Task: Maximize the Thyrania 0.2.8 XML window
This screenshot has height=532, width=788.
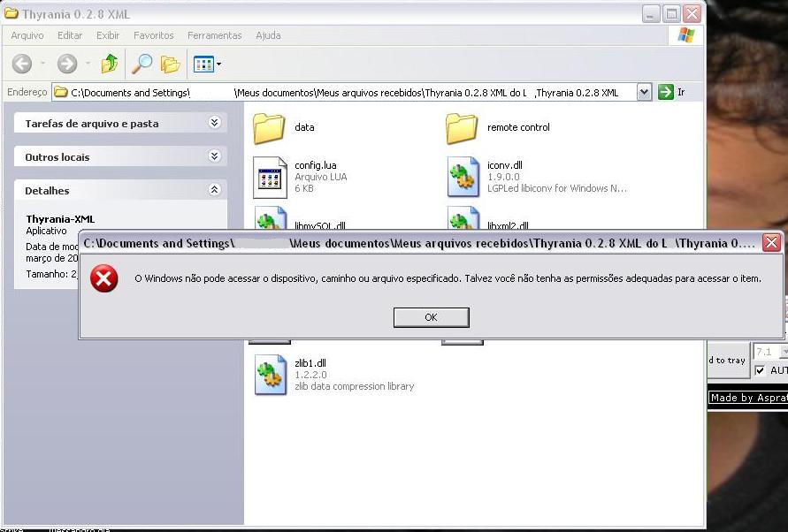Action: point(671,13)
